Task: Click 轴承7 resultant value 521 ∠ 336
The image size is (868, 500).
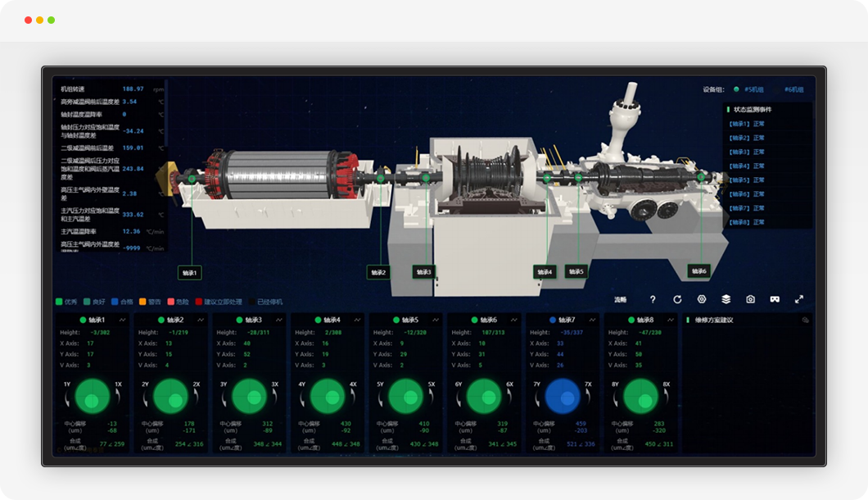Action: click(x=581, y=444)
